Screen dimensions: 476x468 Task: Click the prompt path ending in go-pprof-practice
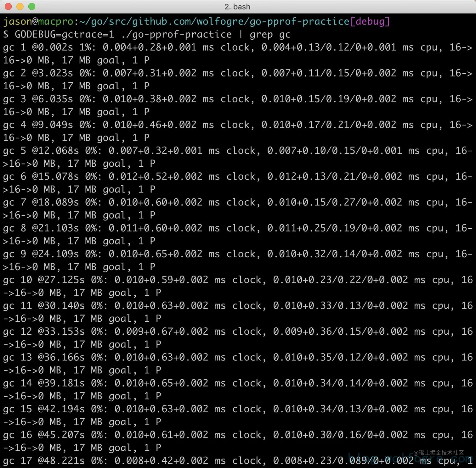pos(214,21)
